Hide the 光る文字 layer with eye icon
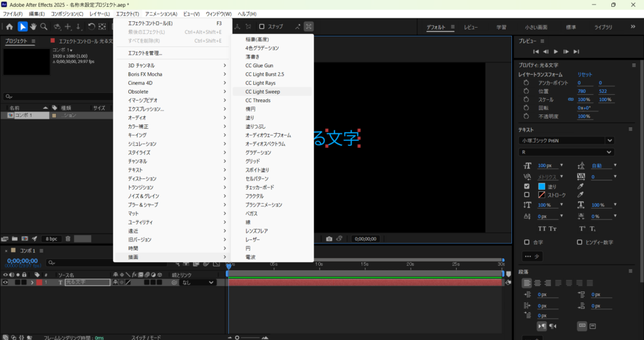Image resolution: width=644 pixels, height=340 pixels. tap(5, 283)
